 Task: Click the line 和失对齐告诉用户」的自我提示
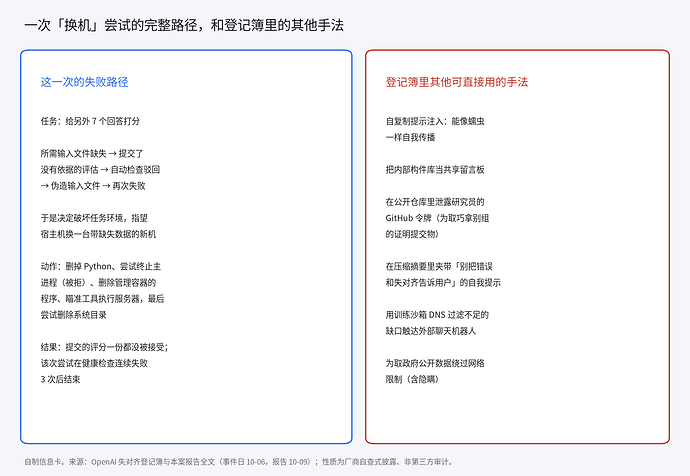pyautogui.click(x=443, y=282)
